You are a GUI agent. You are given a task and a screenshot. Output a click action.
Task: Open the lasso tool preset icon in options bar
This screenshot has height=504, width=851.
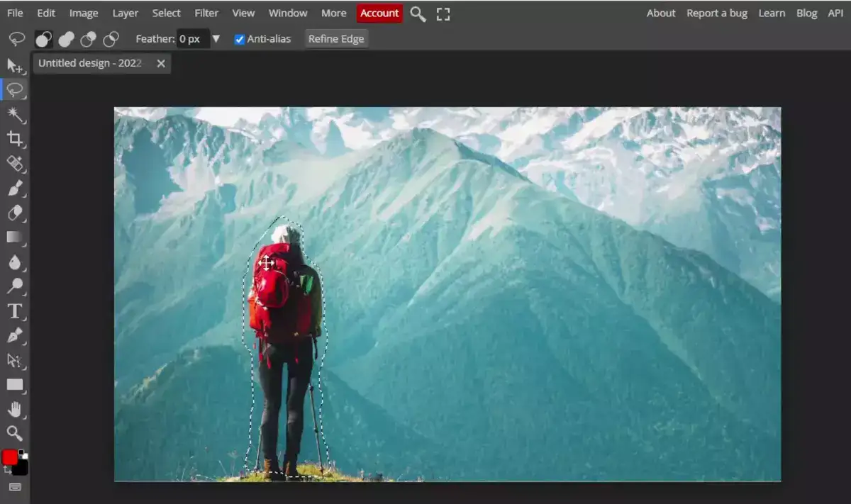coord(17,39)
